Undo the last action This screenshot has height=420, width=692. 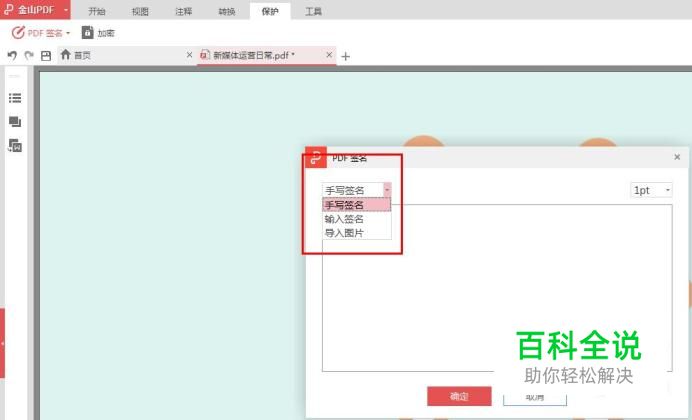pyautogui.click(x=12, y=56)
